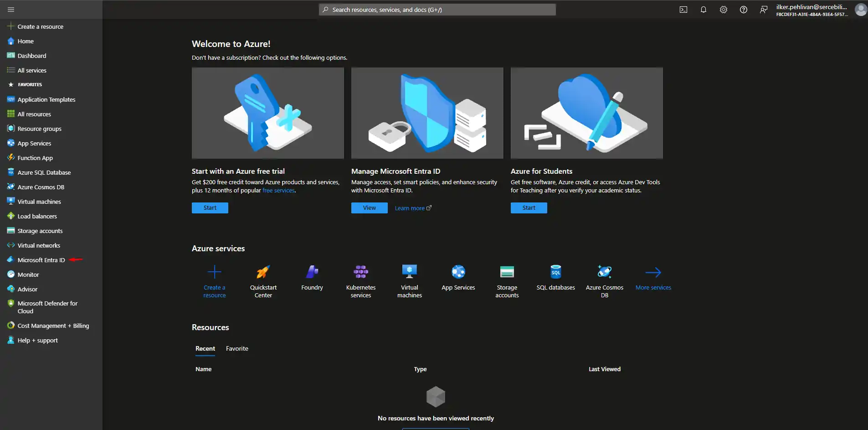Click inside the search resources box
This screenshot has height=430, width=868.
(x=437, y=10)
